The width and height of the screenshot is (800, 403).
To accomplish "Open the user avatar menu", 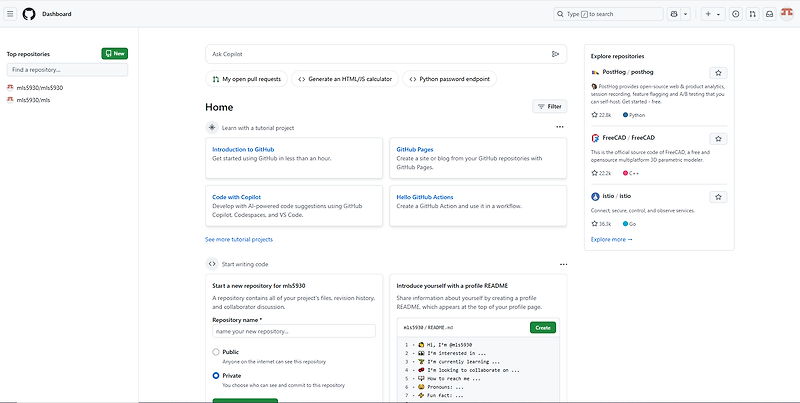I will 787,14.
